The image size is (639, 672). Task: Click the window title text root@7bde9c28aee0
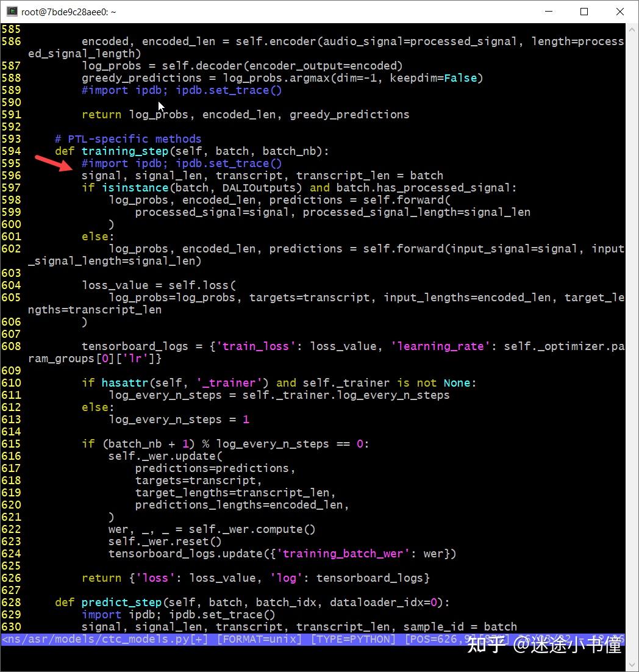pos(68,12)
